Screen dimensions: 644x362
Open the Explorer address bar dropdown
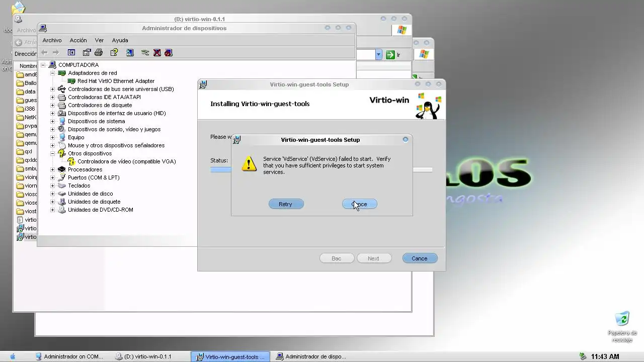point(379,55)
